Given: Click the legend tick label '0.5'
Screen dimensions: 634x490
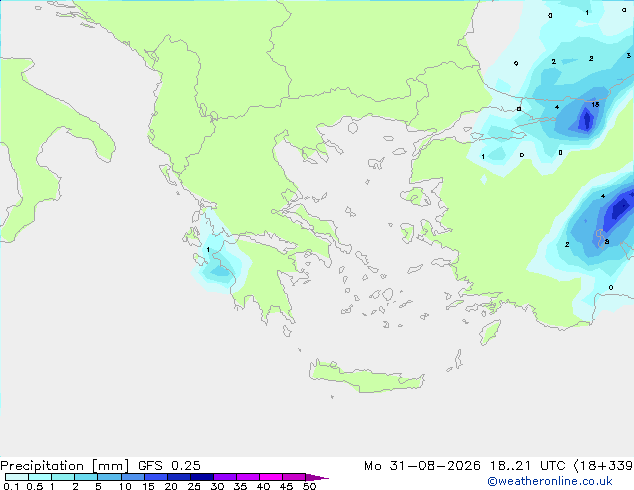Looking at the screenshot, I should (x=35, y=486).
